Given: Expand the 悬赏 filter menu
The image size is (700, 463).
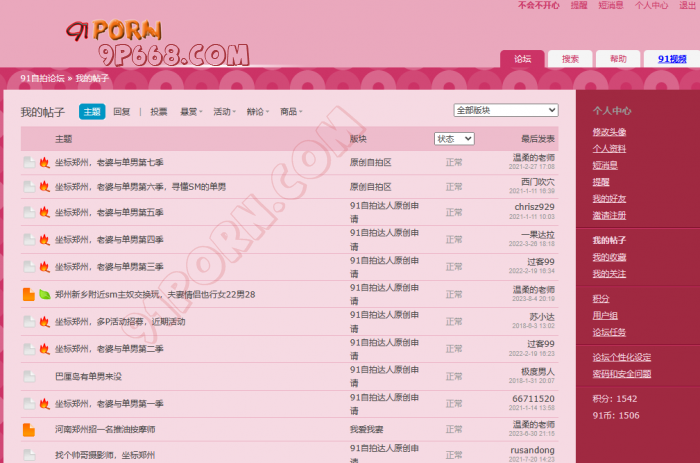Looking at the screenshot, I should click(x=190, y=112).
